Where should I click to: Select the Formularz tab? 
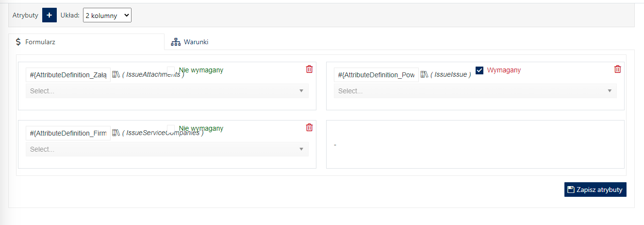click(86, 42)
